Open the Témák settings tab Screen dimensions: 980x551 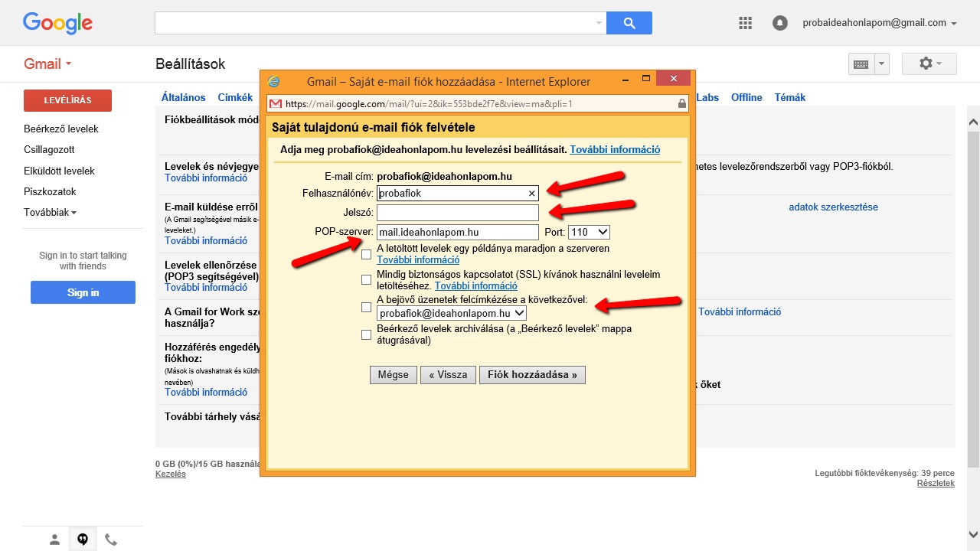point(790,97)
